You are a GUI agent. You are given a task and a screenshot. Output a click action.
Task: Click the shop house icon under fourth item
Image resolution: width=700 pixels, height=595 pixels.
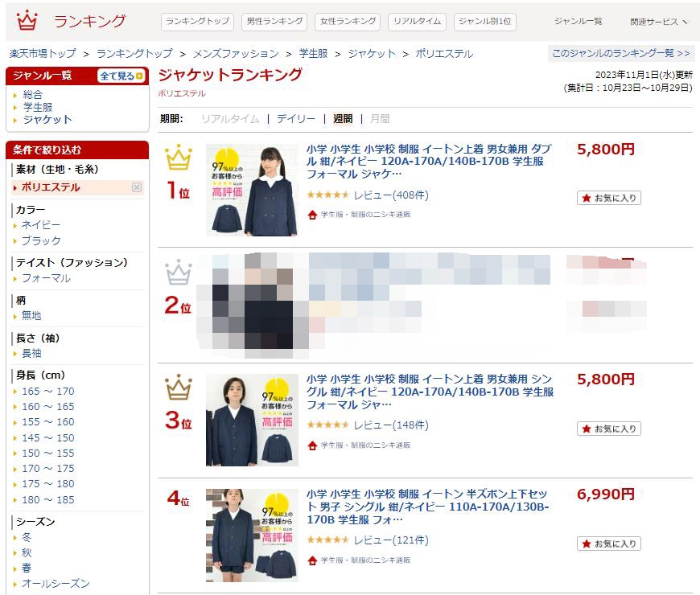click(x=312, y=560)
